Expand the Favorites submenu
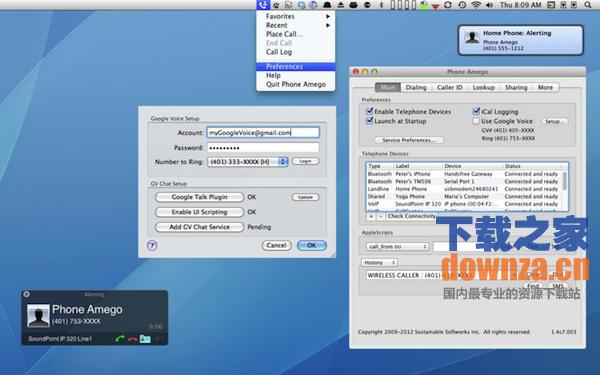 (x=295, y=16)
